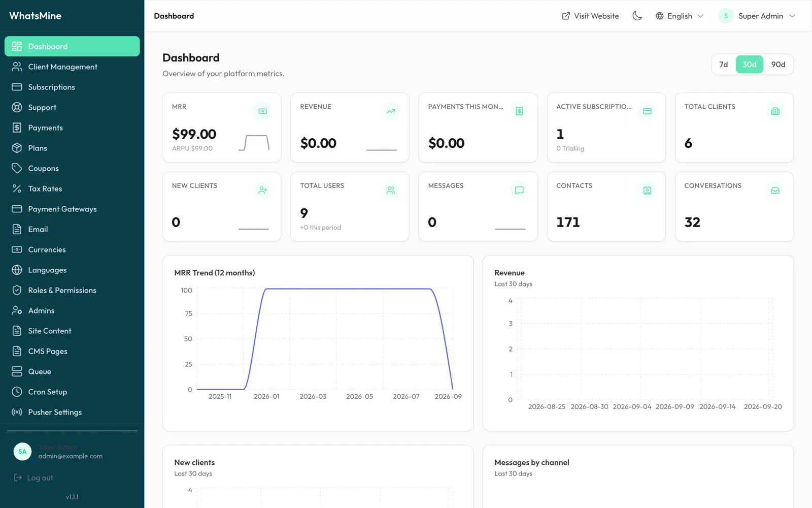Click the Queue server icon
The image size is (812, 508).
tap(17, 371)
